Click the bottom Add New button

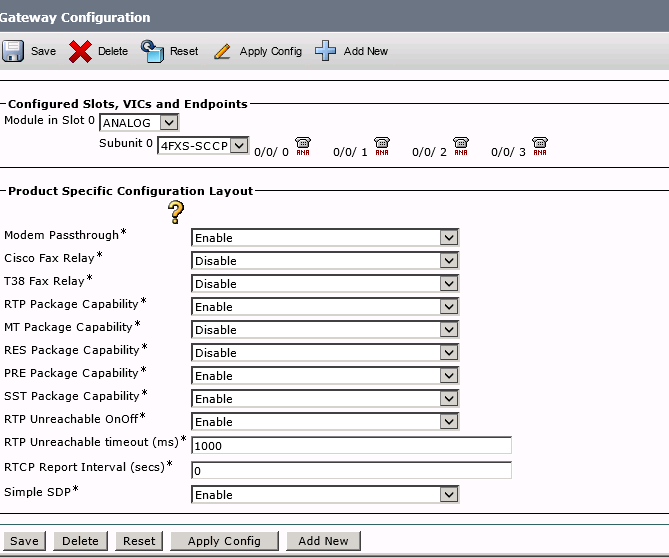coord(323,541)
